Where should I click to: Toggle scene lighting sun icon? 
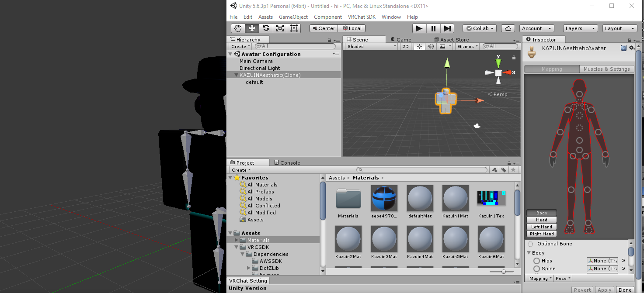pos(419,46)
